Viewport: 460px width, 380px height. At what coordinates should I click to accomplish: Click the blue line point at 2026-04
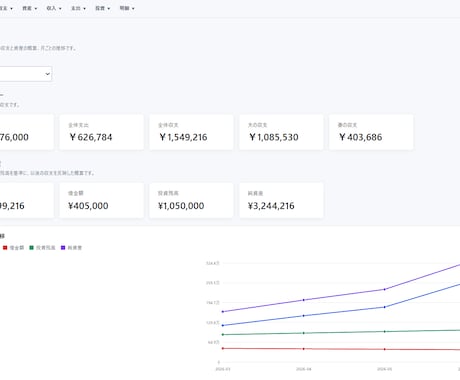click(303, 316)
